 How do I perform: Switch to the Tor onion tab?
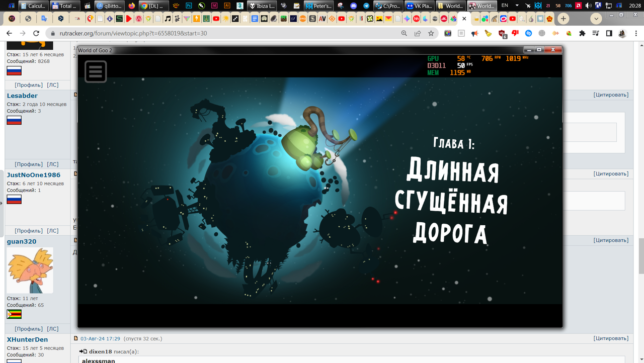coord(531,19)
